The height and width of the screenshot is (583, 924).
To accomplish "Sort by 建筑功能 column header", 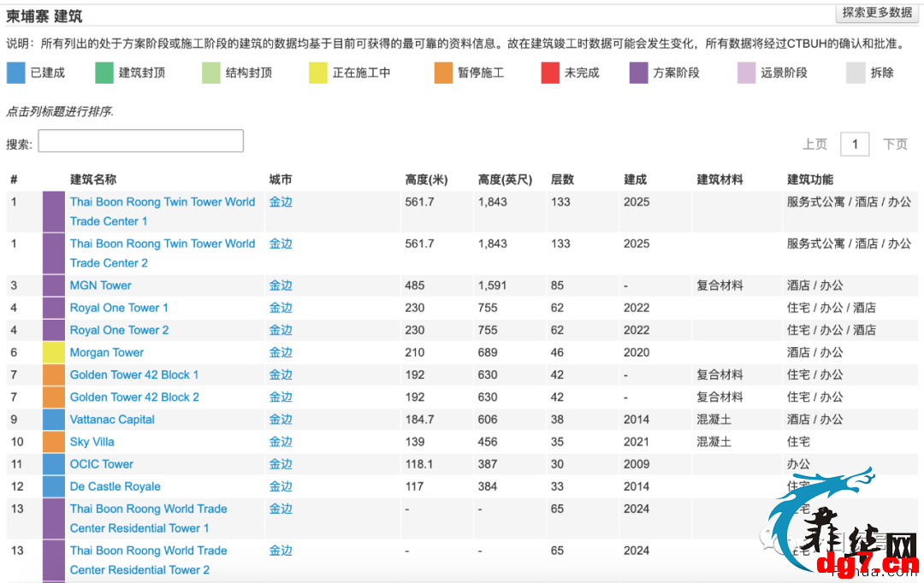I will click(810, 180).
